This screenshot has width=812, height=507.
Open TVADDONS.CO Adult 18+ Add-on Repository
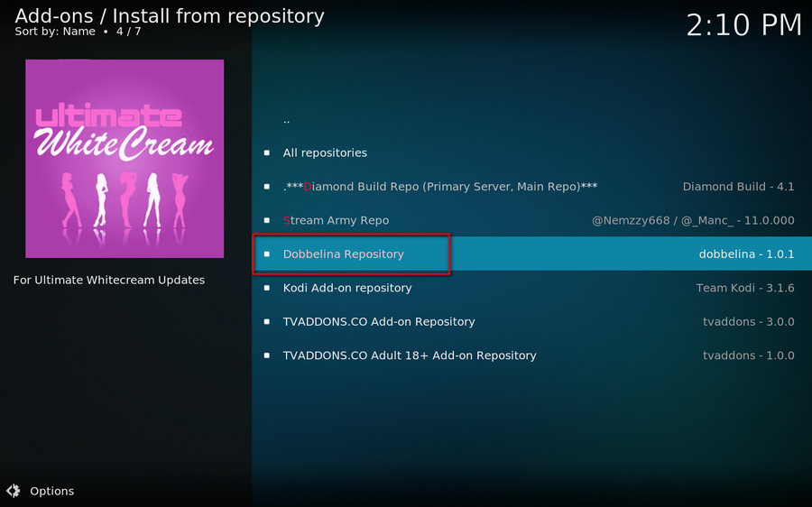(410, 355)
